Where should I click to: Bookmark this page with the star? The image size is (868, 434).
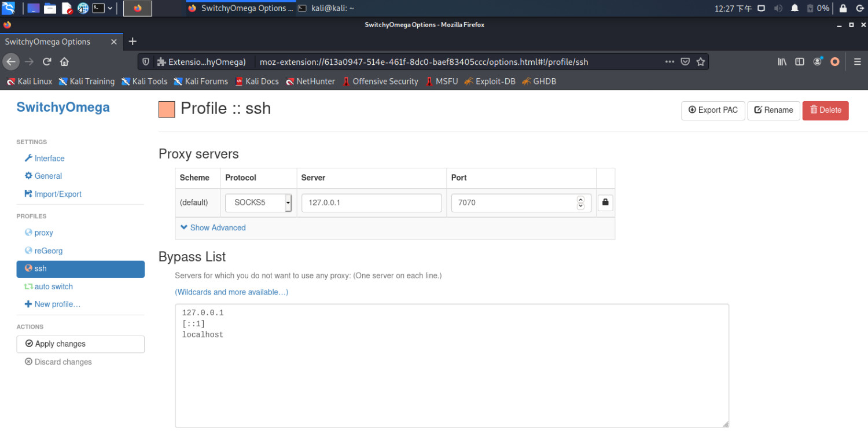pos(701,61)
